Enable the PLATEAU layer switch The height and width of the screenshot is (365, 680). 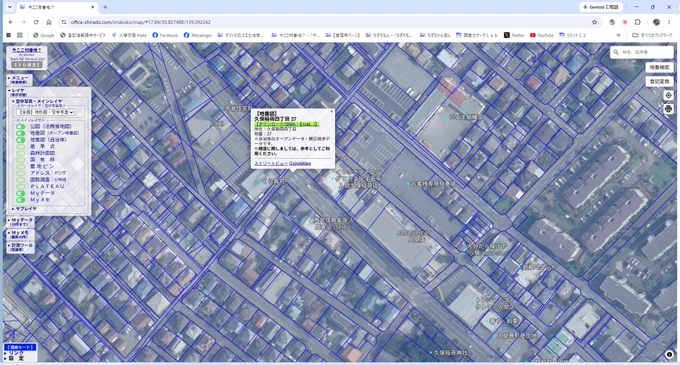click(20, 186)
